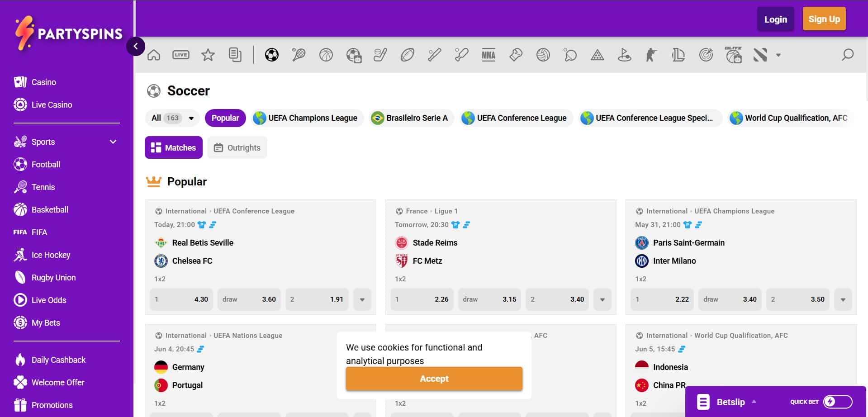868x417 pixels.
Task: Open the bet history documents icon
Action: point(235,55)
